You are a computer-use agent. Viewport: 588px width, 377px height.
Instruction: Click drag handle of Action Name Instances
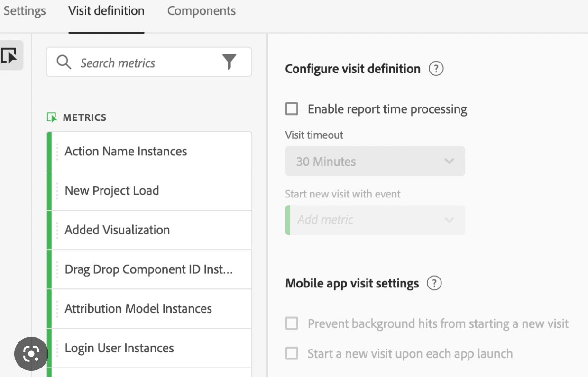pyautogui.click(x=57, y=152)
